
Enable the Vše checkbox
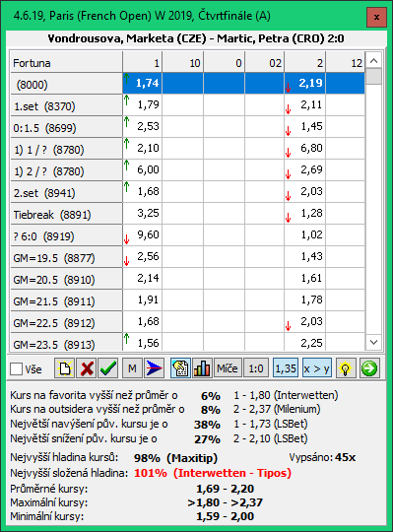16,369
